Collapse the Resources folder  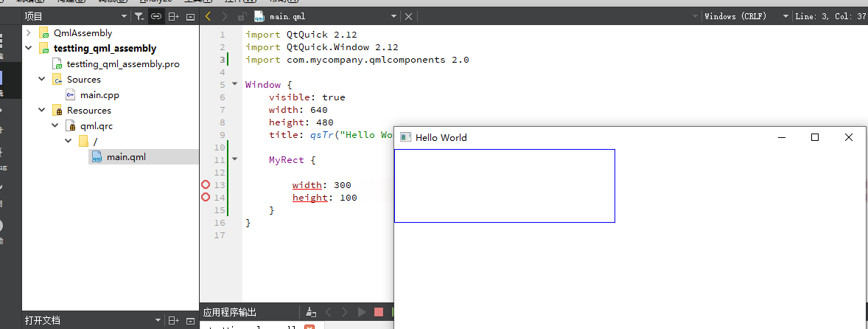[x=42, y=110]
